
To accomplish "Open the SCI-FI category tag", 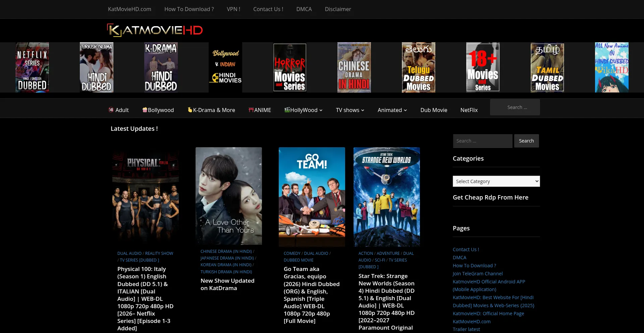I will (380, 260).
